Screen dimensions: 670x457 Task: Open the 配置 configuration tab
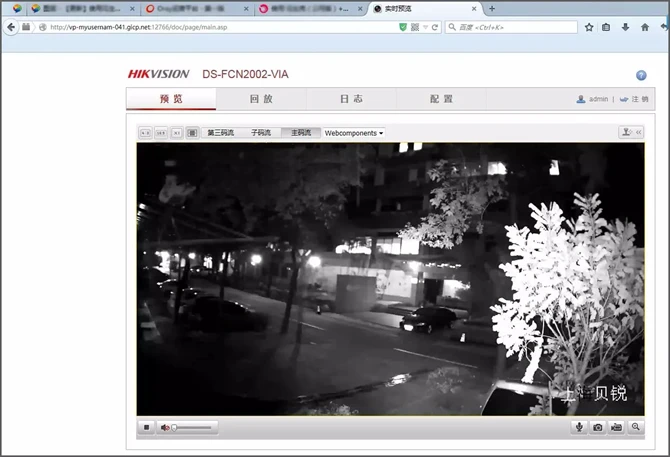[442, 99]
